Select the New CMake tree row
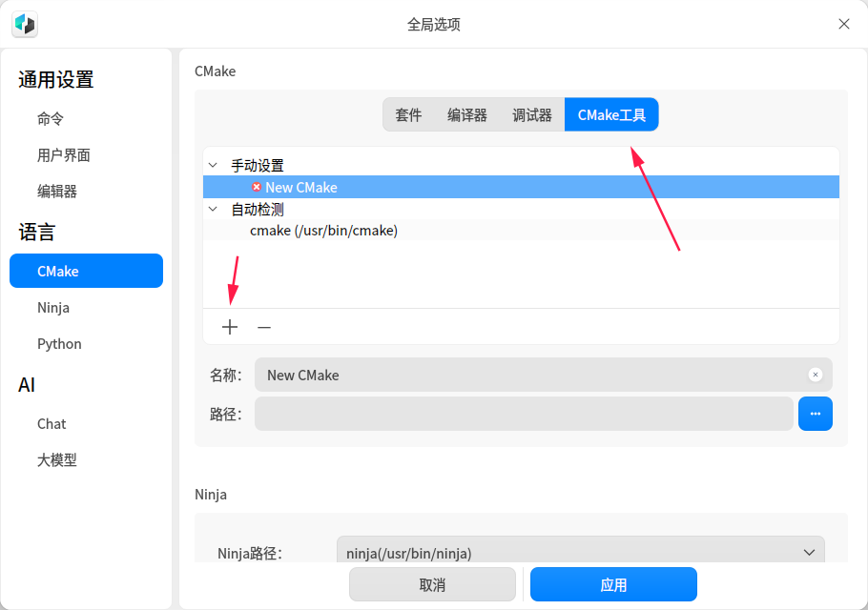The width and height of the screenshot is (868, 610). coord(521,187)
